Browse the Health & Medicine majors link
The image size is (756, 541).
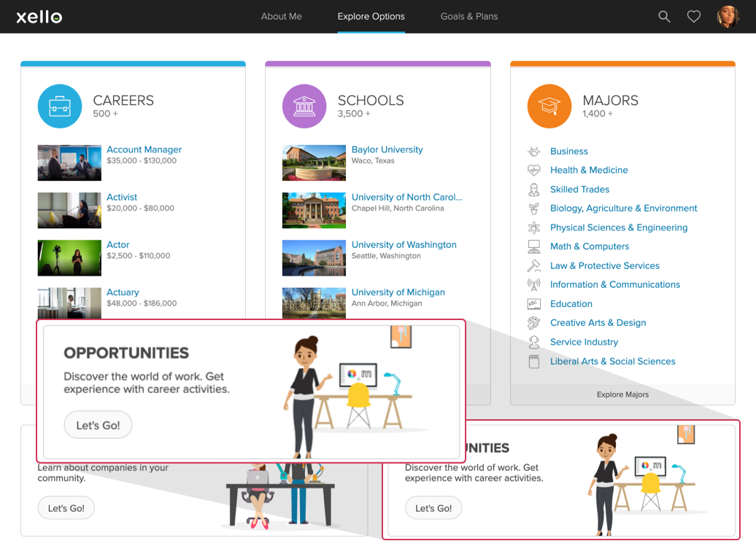click(589, 170)
